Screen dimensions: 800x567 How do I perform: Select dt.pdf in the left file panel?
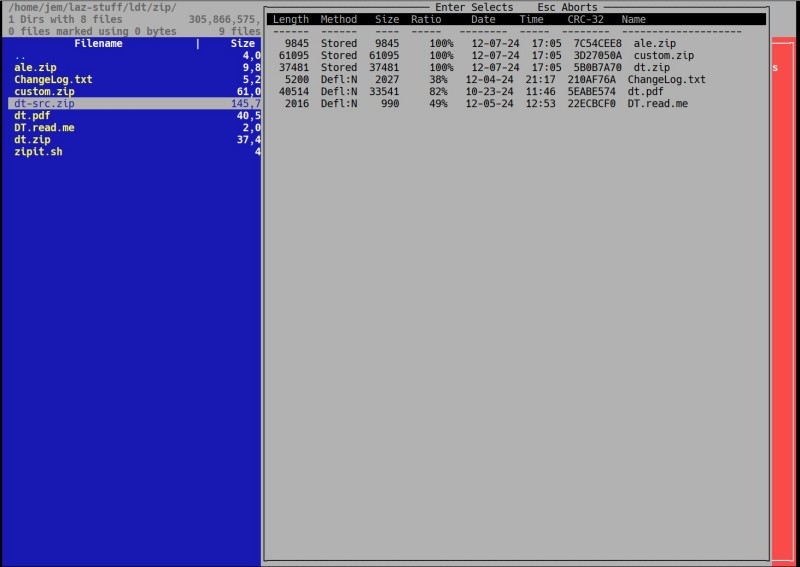pyautogui.click(x=32, y=116)
